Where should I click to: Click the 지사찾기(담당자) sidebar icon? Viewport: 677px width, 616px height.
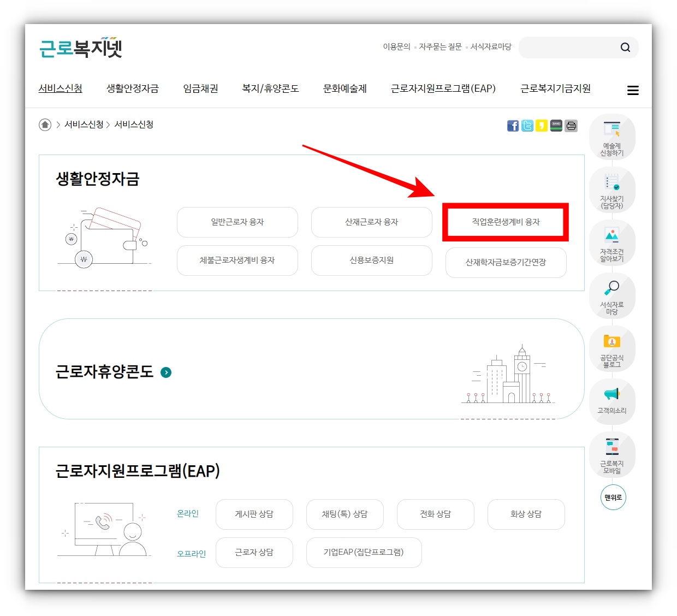click(613, 190)
